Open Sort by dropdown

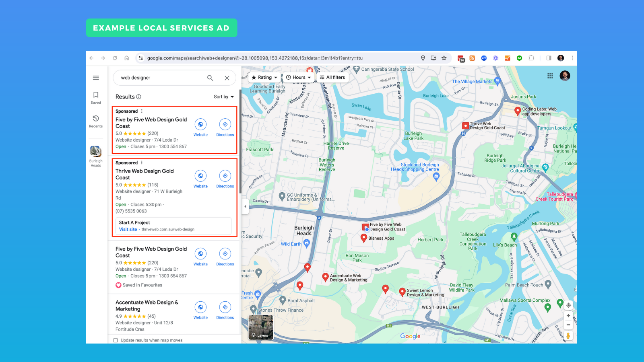click(224, 97)
